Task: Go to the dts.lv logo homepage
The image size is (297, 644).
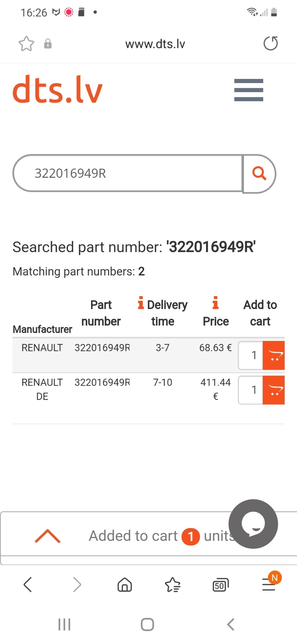Action: pyautogui.click(x=58, y=89)
